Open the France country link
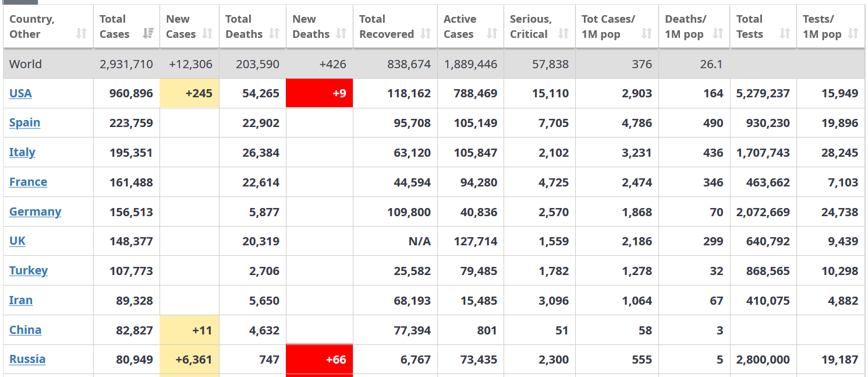Viewport: 868px width, 377px height. [x=28, y=182]
